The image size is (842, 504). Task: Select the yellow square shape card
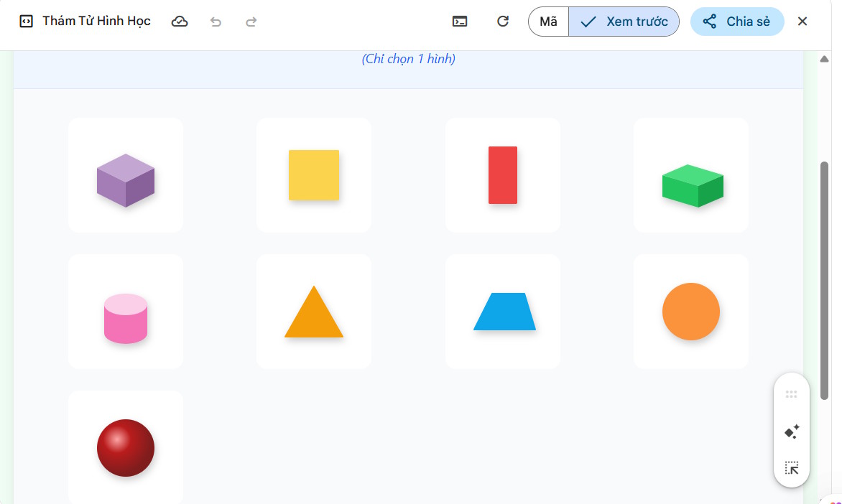tap(314, 175)
